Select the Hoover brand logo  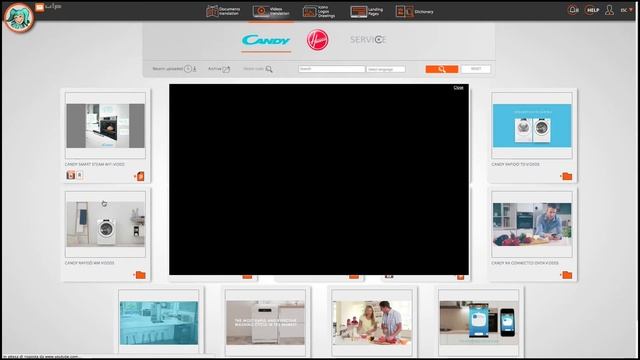pos(318,40)
